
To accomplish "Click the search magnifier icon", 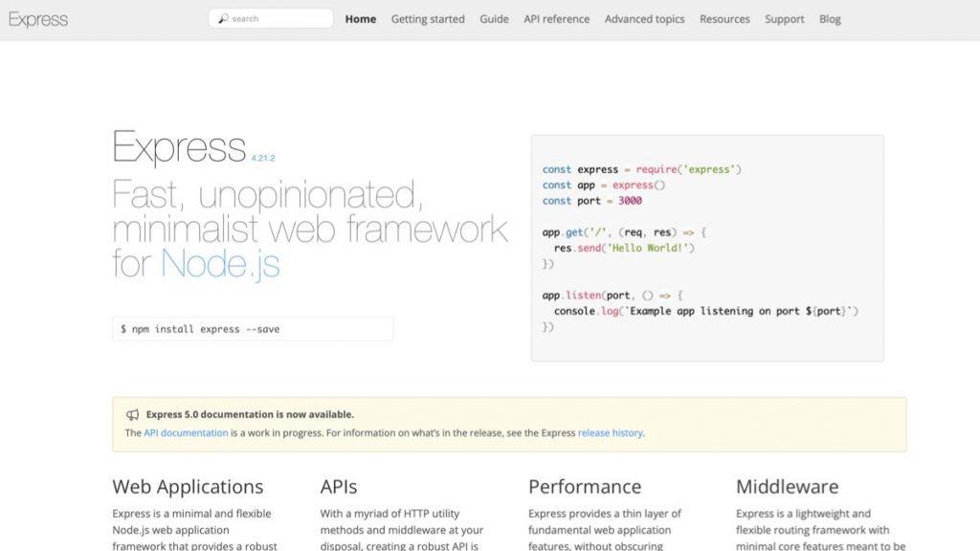I will coord(222,19).
